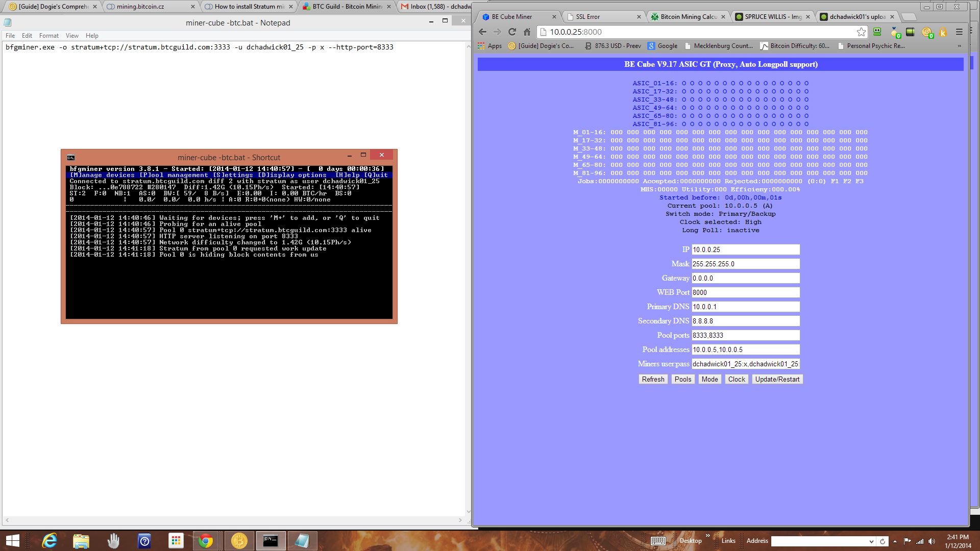
Task: Open the Action Center flag icon
Action: 907,541
